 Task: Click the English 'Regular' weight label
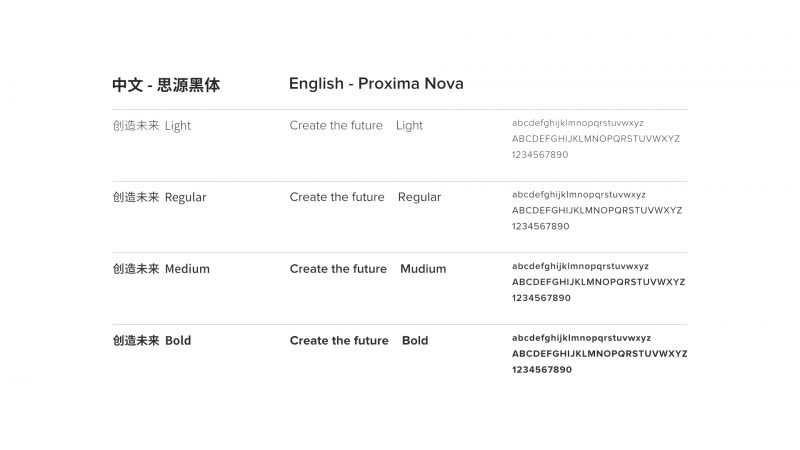coord(419,197)
